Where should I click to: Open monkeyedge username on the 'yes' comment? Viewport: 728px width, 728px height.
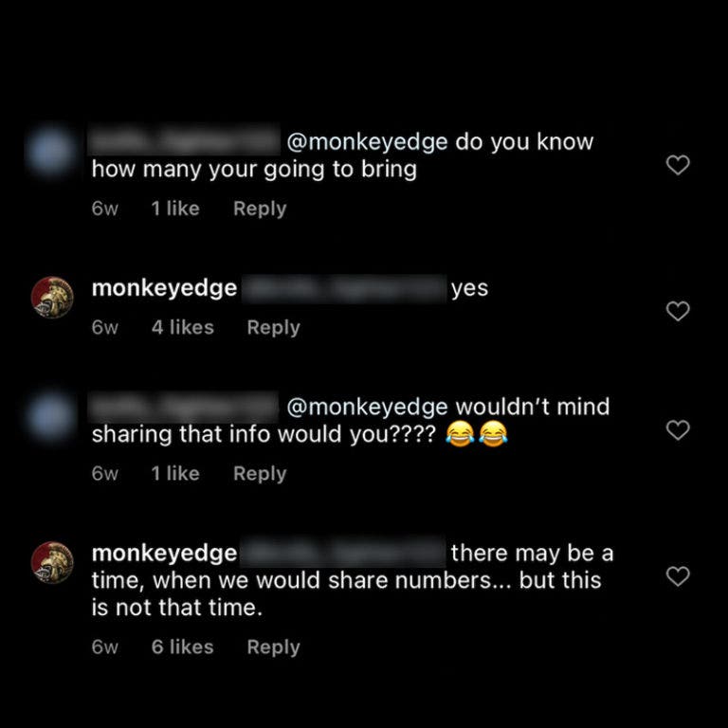[164, 289]
